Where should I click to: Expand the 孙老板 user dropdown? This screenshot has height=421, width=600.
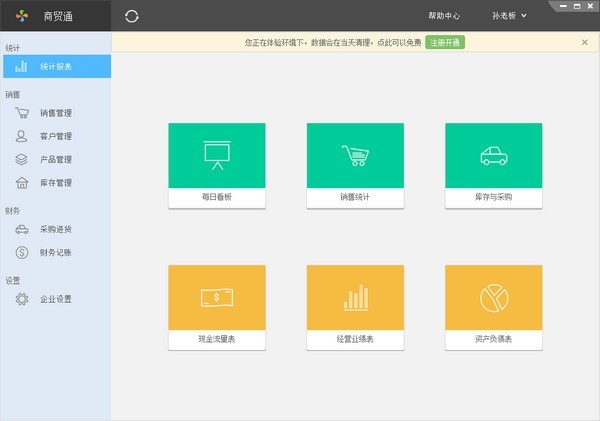click(509, 16)
